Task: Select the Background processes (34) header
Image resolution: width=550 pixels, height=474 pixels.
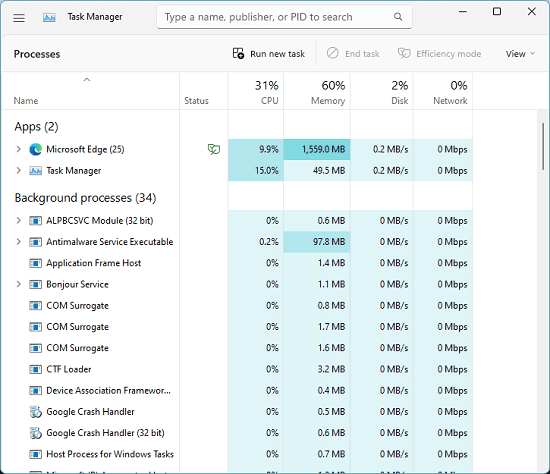Action: pyautogui.click(x=85, y=198)
